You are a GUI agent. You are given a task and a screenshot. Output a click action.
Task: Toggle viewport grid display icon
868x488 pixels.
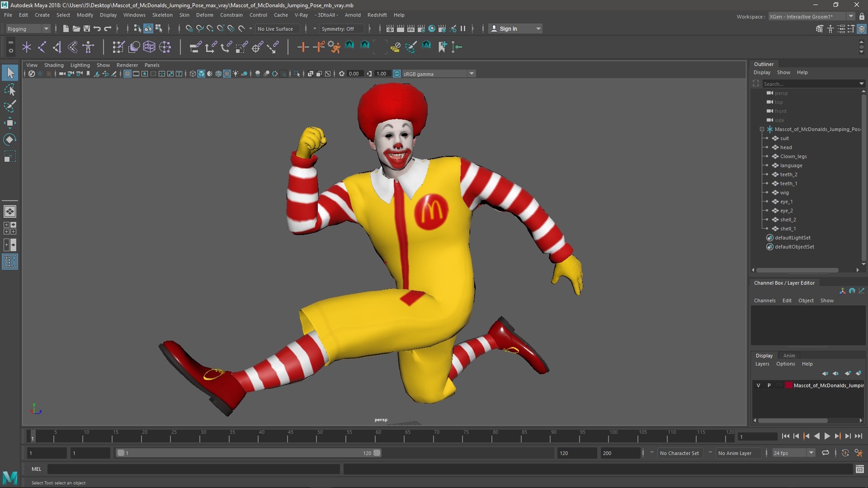point(127,74)
